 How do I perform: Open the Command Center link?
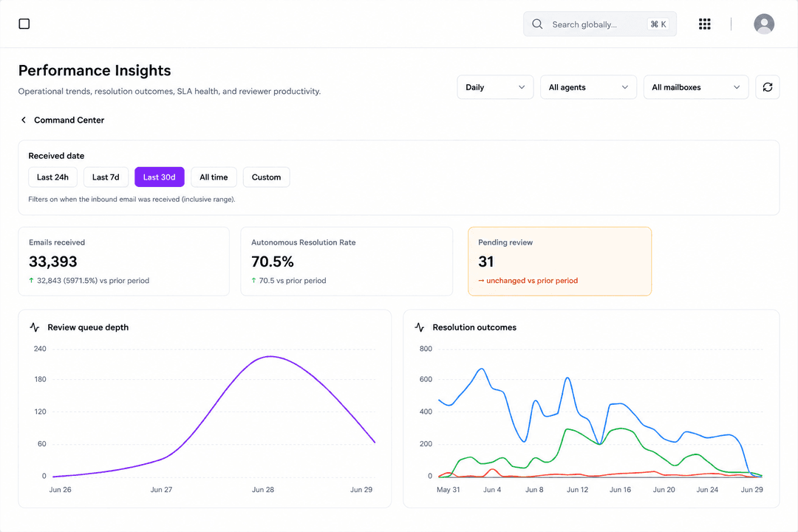pos(69,120)
